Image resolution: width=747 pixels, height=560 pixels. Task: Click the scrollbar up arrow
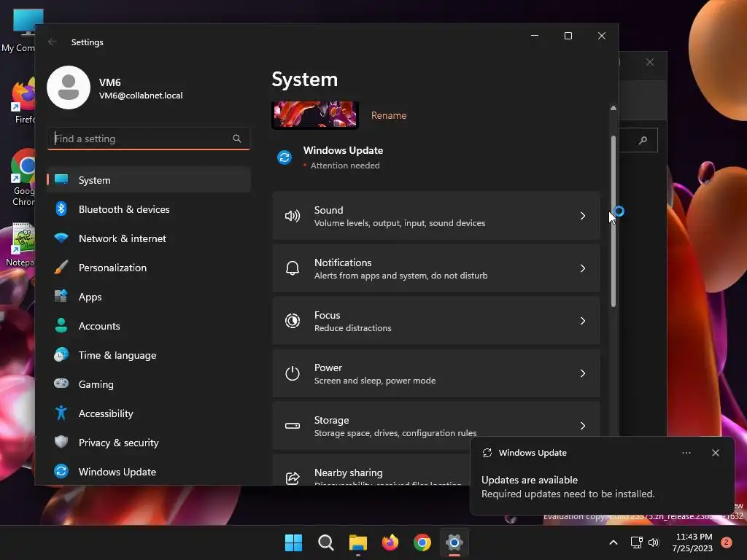613,108
